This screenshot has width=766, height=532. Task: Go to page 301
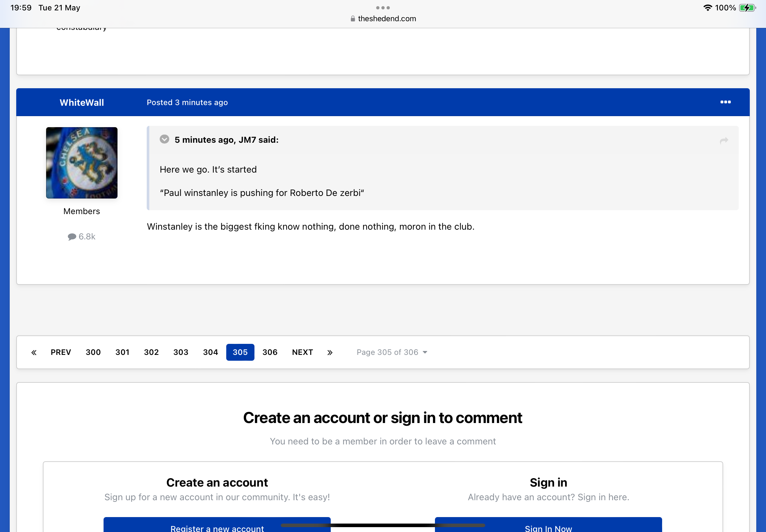(122, 352)
